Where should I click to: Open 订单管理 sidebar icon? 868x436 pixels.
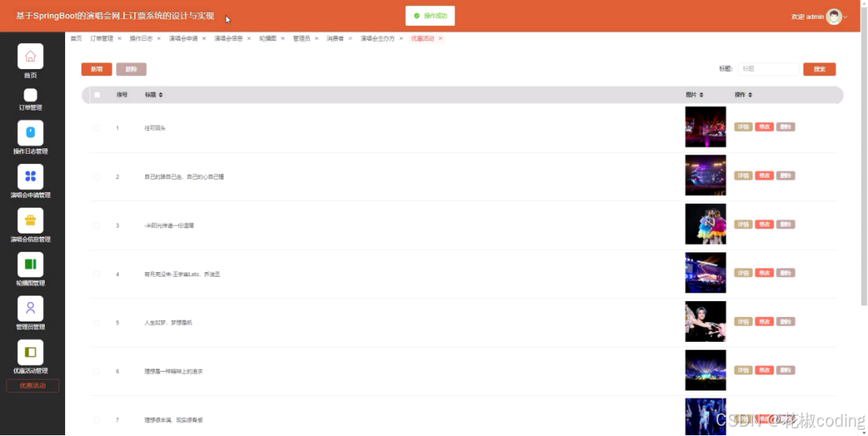[x=31, y=95]
